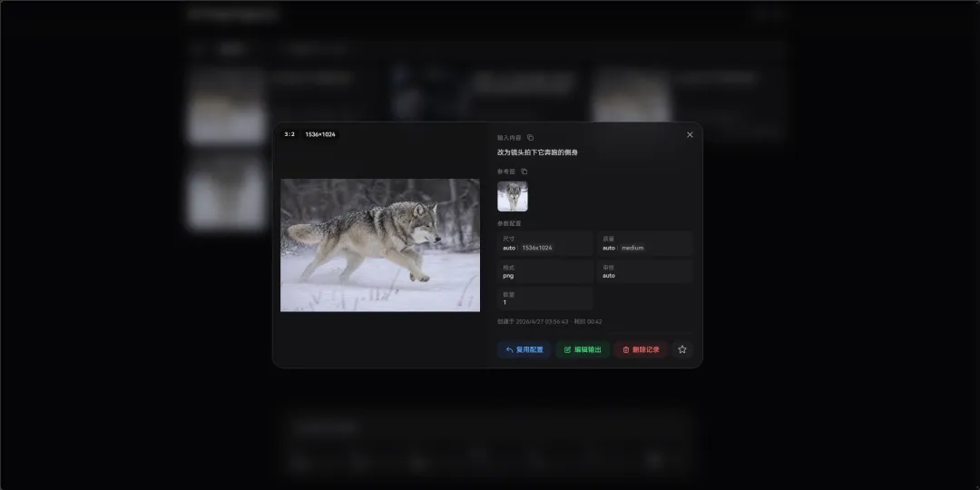Click the 删除记录 button
The image size is (980, 490).
click(x=641, y=349)
